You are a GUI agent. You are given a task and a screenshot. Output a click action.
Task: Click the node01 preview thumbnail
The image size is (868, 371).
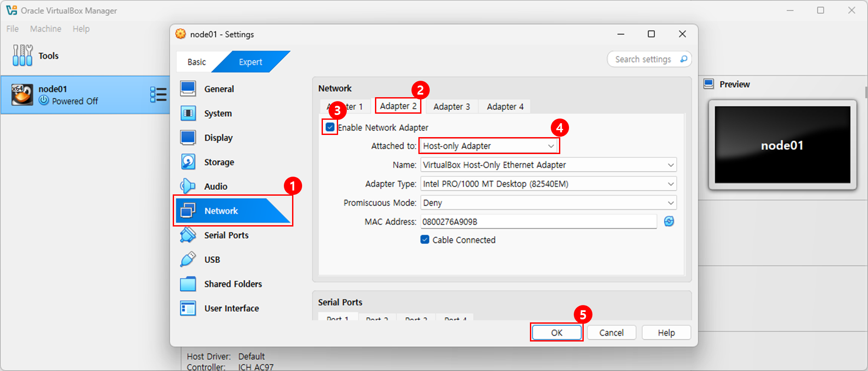click(783, 145)
